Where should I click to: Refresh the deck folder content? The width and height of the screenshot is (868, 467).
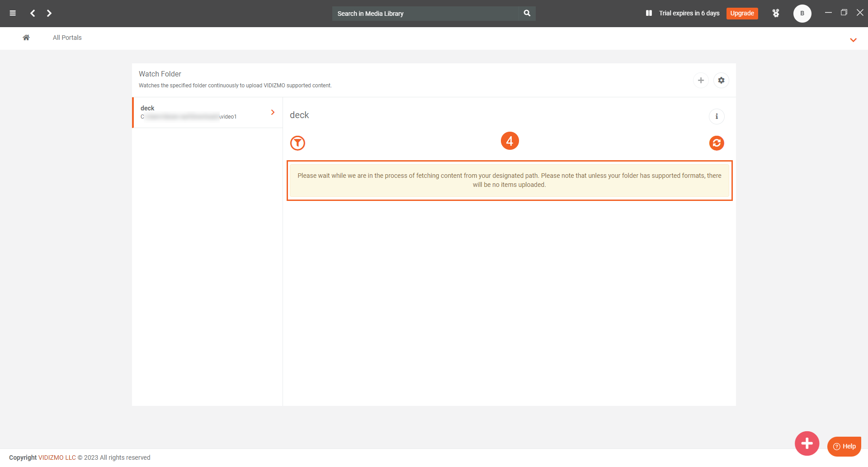click(x=717, y=143)
